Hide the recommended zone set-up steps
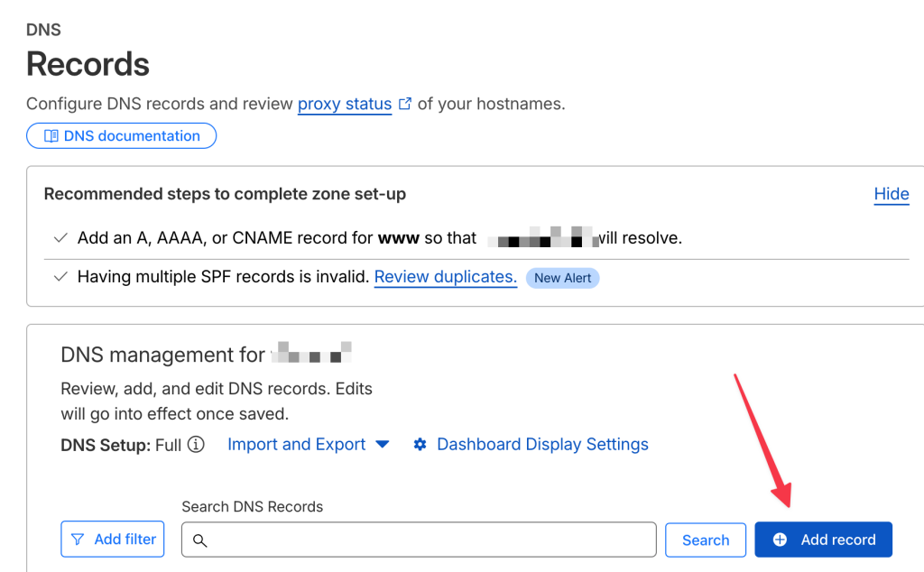The width and height of the screenshot is (924, 572). [x=891, y=194]
